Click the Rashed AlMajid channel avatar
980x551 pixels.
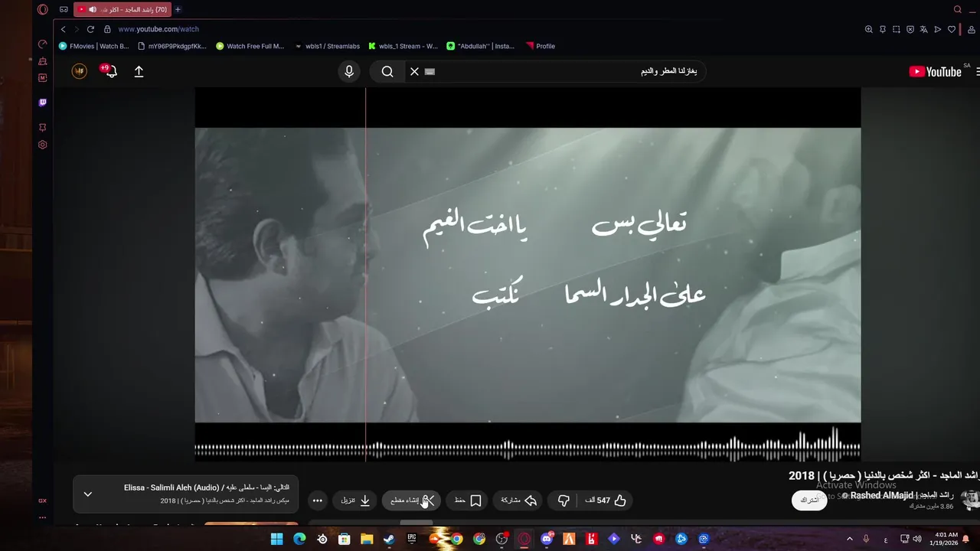click(970, 500)
